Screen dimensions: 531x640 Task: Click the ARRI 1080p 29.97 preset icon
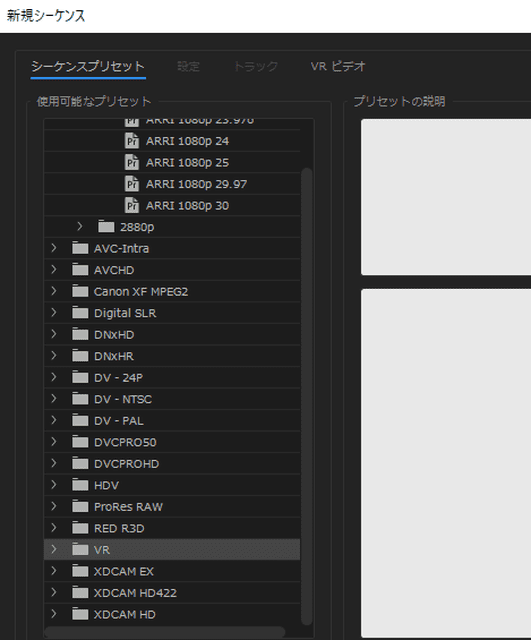pos(132,184)
